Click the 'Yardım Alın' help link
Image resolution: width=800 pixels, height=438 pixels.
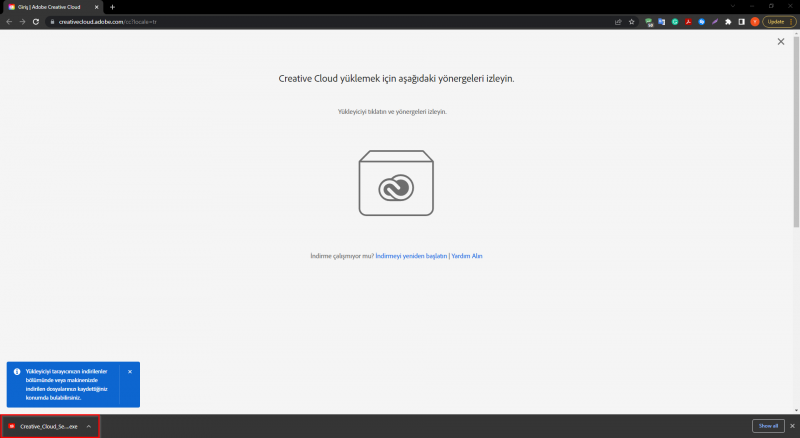467,256
